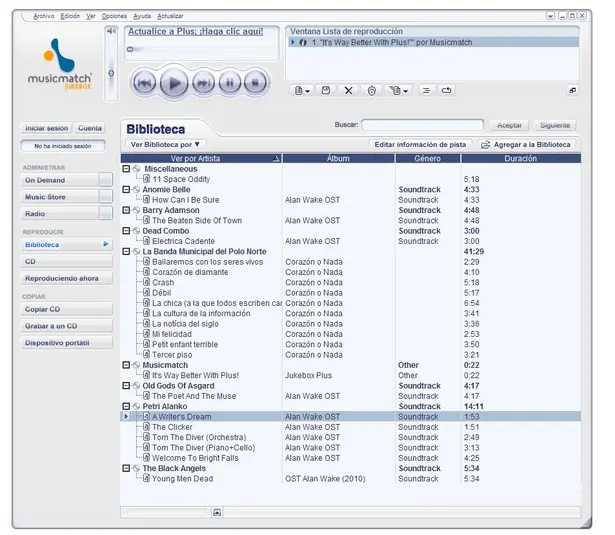The height and width of the screenshot is (535, 615).
Task: Collapse the Musicmatch artist group
Action: (126, 365)
